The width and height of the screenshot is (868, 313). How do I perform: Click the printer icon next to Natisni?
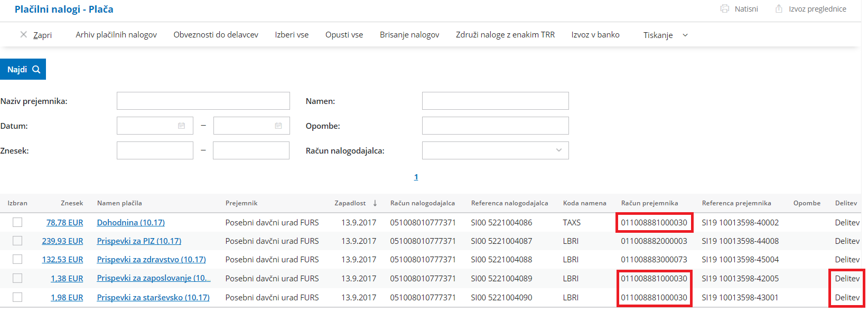724,9
